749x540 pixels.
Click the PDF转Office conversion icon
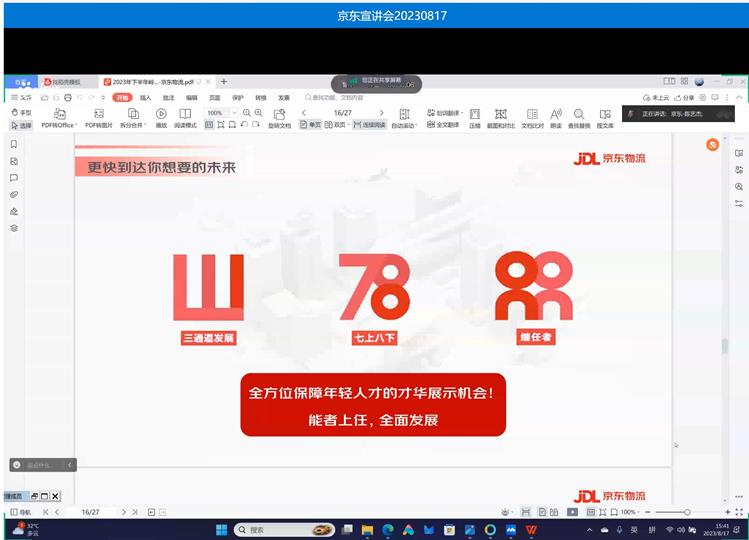tap(58, 114)
